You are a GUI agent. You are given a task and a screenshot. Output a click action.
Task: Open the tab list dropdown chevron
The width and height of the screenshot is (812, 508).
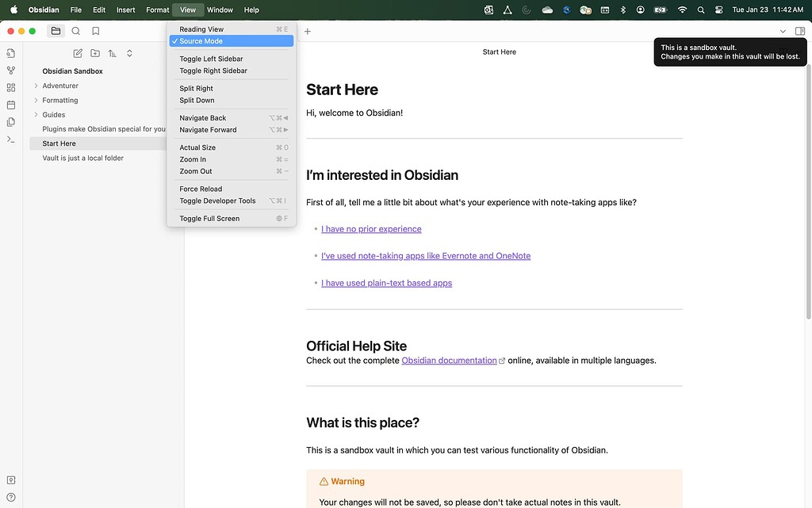[x=783, y=31]
